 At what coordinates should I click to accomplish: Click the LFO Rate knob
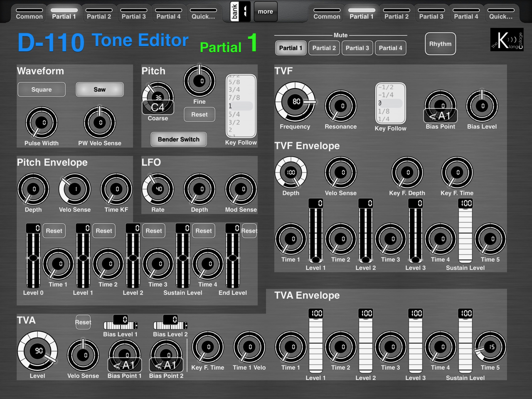point(158,189)
